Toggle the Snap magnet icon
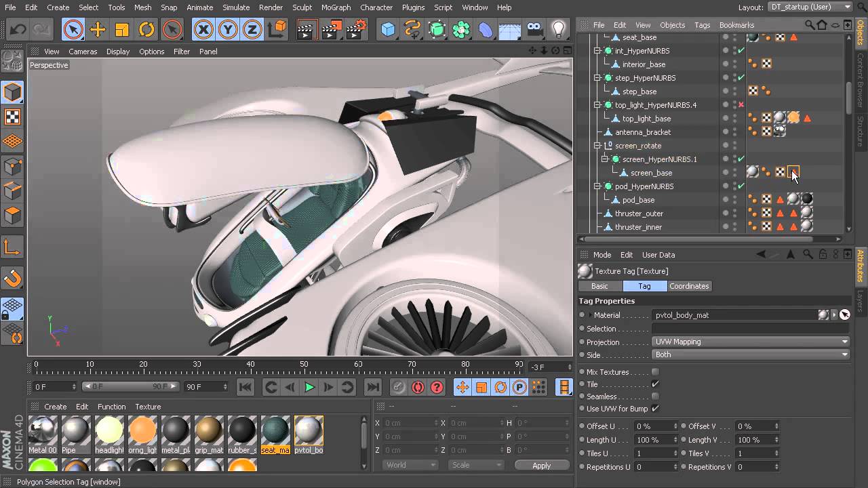This screenshot has height=488, width=868. pyautogui.click(x=12, y=278)
